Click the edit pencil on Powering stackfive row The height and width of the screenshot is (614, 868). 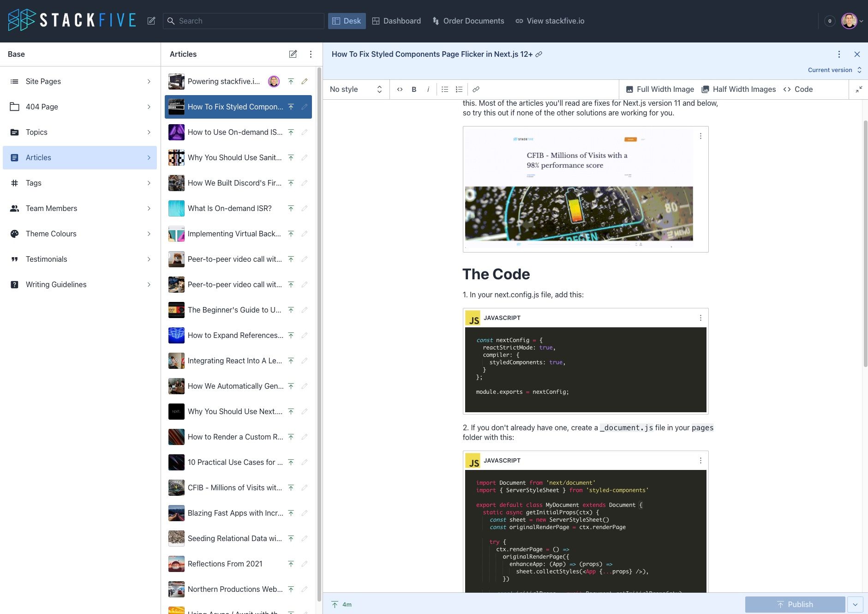(305, 81)
